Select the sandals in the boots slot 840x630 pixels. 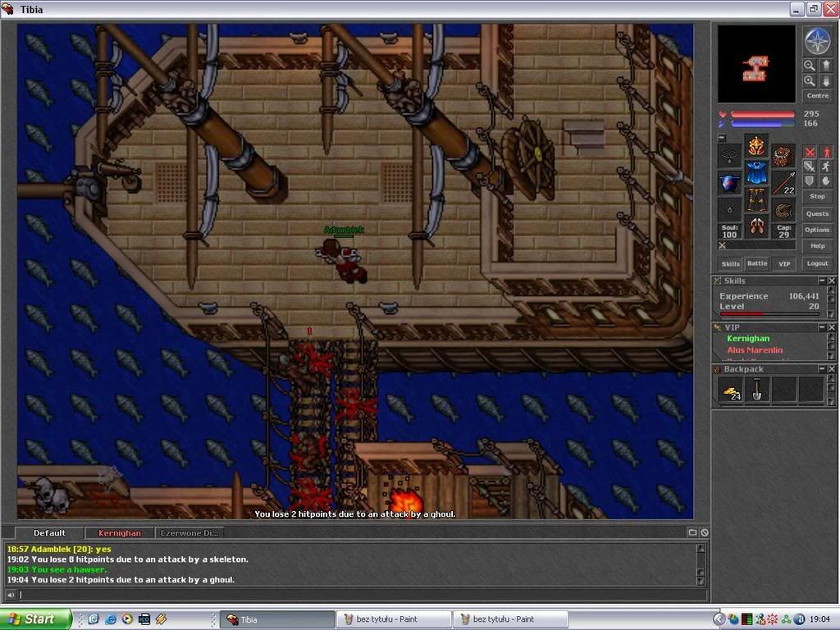coord(756,226)
